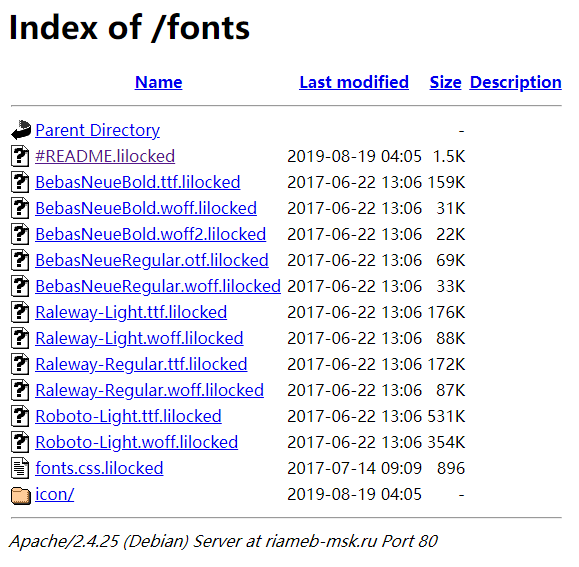Open Roboto-Light.ttf.lilocked link
The width and height of the screenshot is (579, 567).
tap(129, 417)
